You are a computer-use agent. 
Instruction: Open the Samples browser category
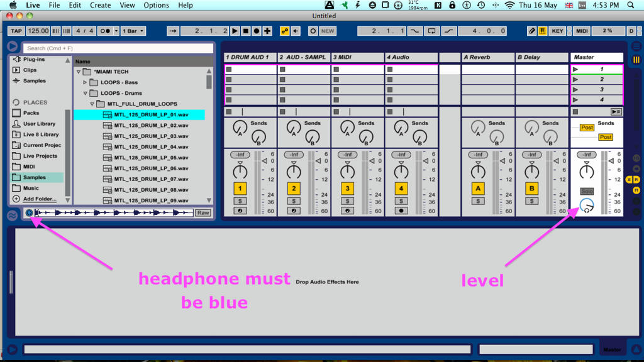pyautogui.click(x=29, y=81)
